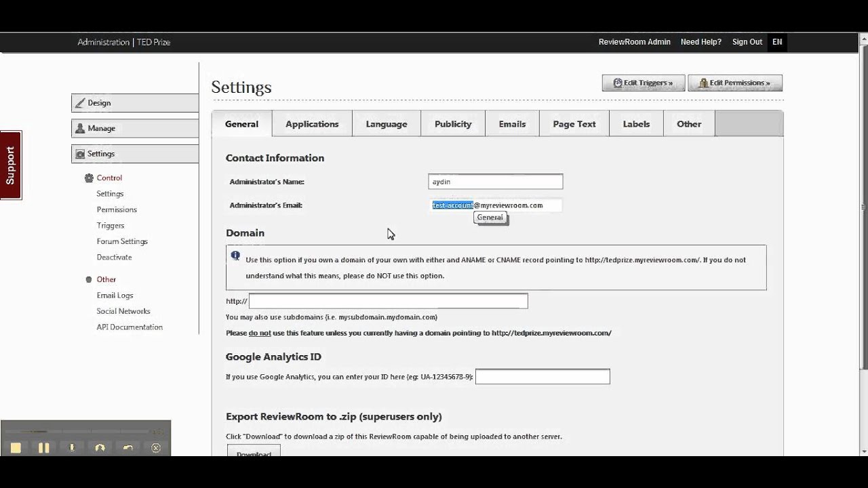This screenshot has height=488, width=868.
Task: Click the Download button
Action: tap(254, 452)
